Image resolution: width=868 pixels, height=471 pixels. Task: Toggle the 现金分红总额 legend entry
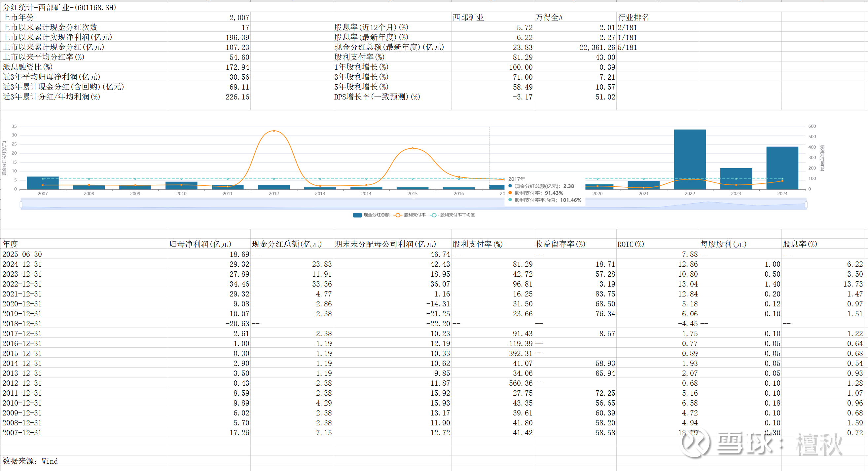(371, 215)
